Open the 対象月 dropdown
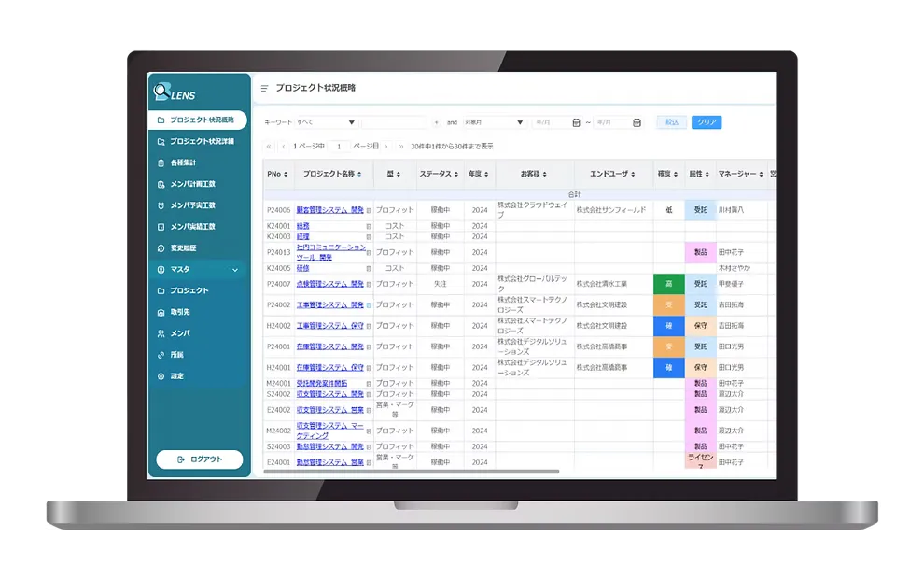This screenshot has width=924, height=579. click(494, 122)
